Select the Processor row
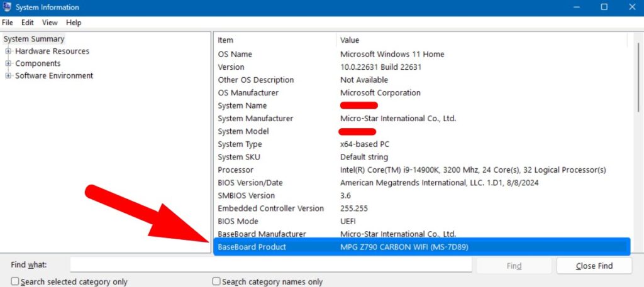The image size is (644, 287). (x=422, y=170)
